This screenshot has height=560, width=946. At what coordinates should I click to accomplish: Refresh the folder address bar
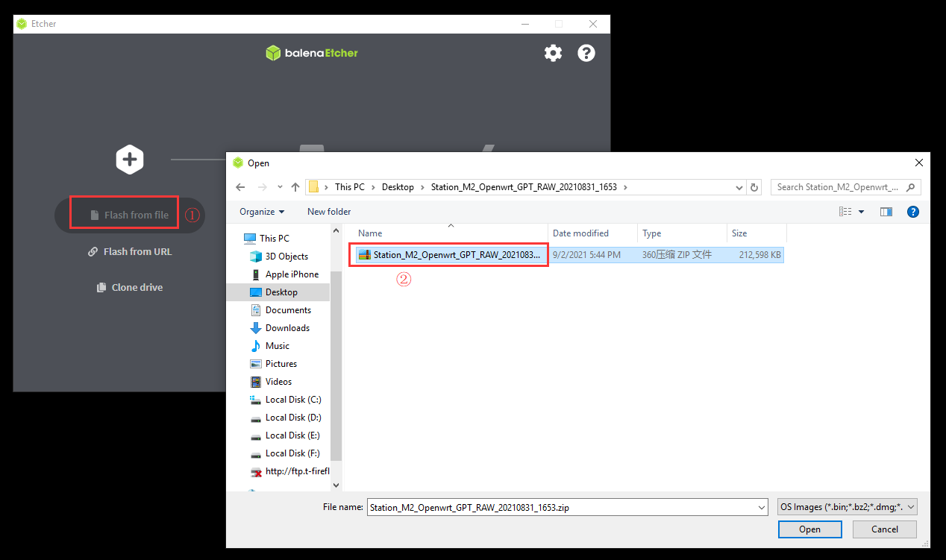(x=754, y=187)
